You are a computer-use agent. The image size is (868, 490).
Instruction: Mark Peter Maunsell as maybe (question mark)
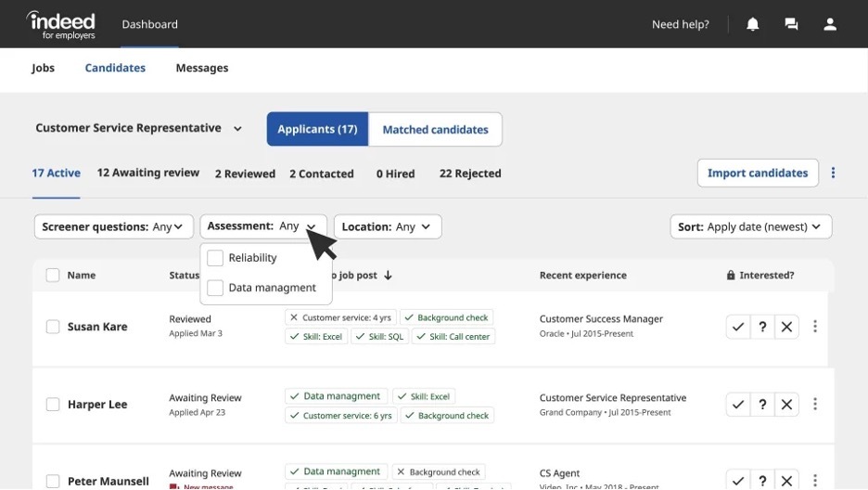coord(762,480)
